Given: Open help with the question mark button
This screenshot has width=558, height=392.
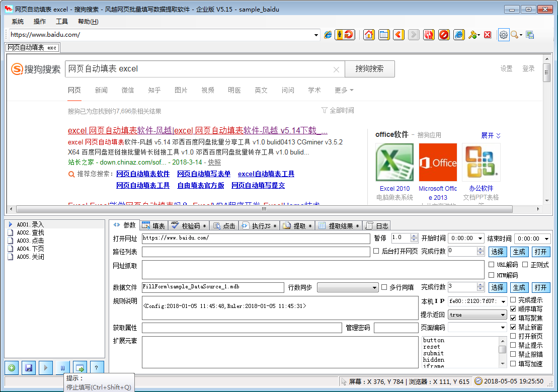Looking at the screenshot, I should [97, 368].
